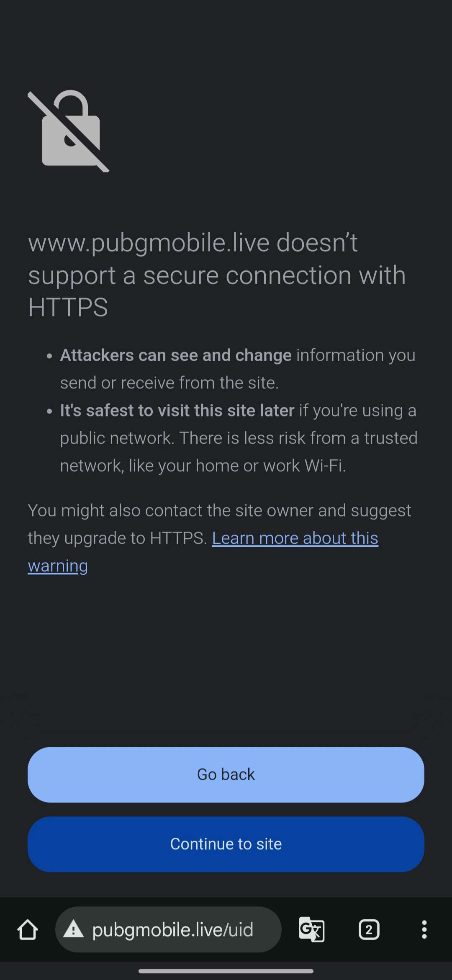Click 'It's safest to visit this site later'
Image resolution: width=452 pixels, height=980 pixels.
pyautogui.click(x=177, y=411)
